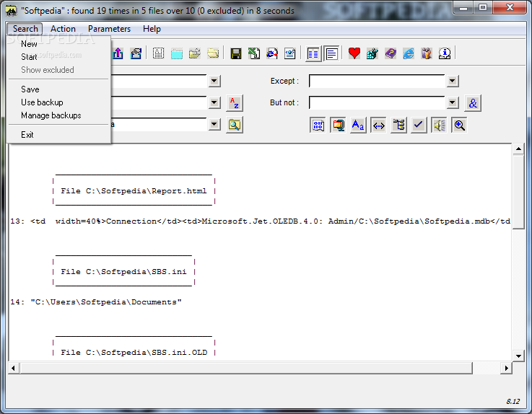
Task: Select Use backup menu entry
Action: [58, 102]
